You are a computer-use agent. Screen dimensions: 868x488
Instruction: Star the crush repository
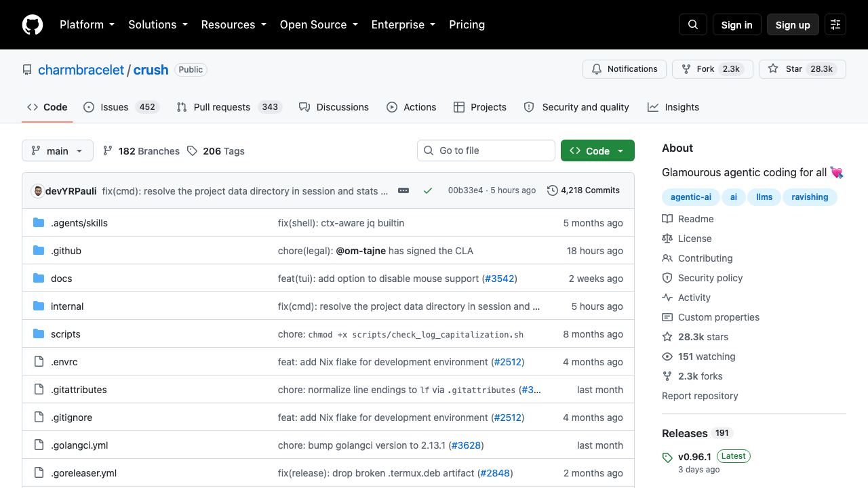pyautogui.click(x=802, y=69)
